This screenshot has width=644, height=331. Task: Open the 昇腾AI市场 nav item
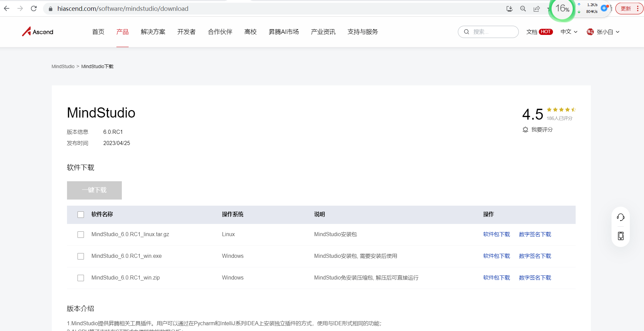pos(284,32)
